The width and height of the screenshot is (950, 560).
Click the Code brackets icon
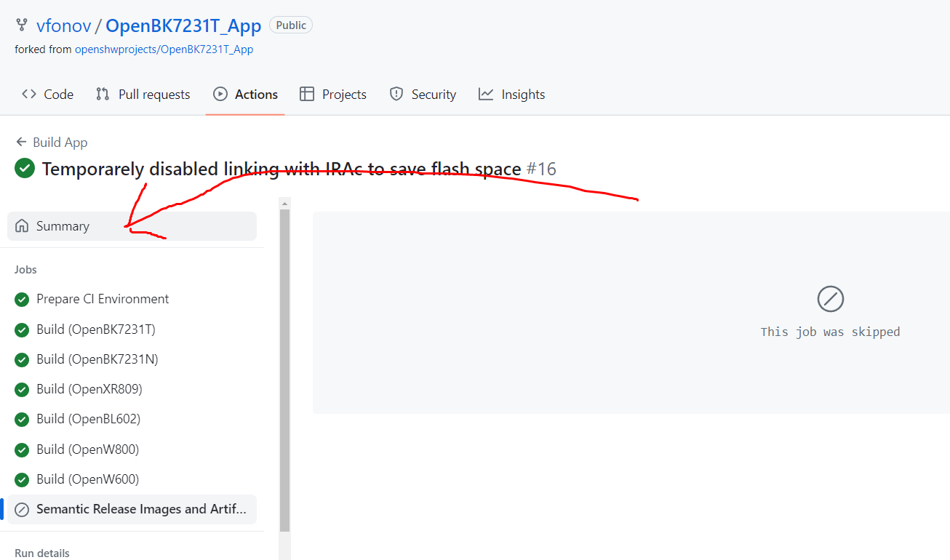tap(29, 95)
